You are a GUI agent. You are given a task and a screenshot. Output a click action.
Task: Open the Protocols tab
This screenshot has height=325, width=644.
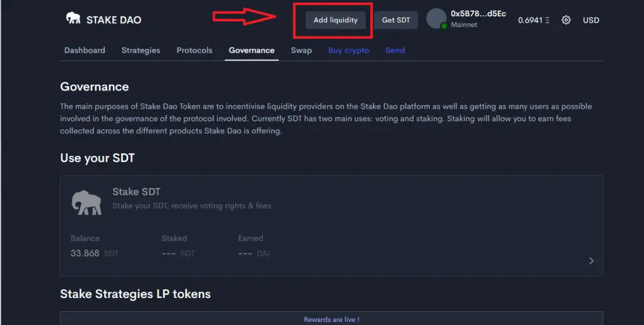[x=195, y=50]
